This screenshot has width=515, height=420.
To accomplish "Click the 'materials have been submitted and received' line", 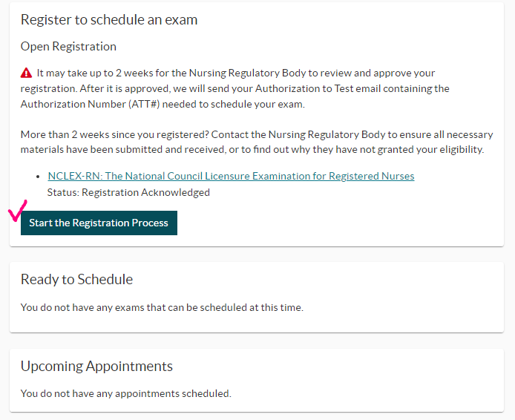I will coord(123,149).
